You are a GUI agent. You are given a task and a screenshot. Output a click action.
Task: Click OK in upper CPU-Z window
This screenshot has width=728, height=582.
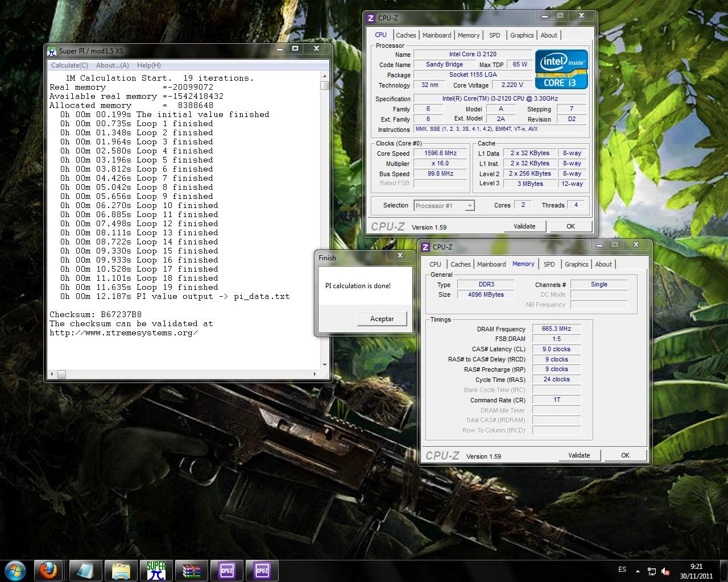click(x=570, y=226)
